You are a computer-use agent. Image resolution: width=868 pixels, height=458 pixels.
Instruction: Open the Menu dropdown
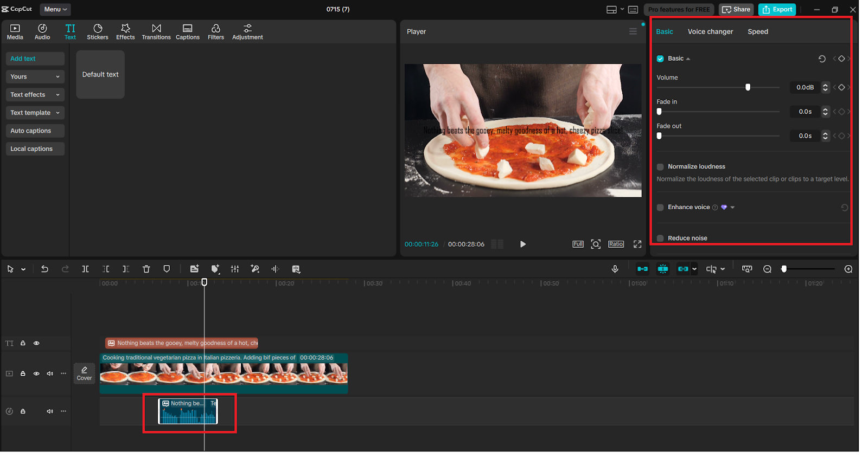pos(55,9)
